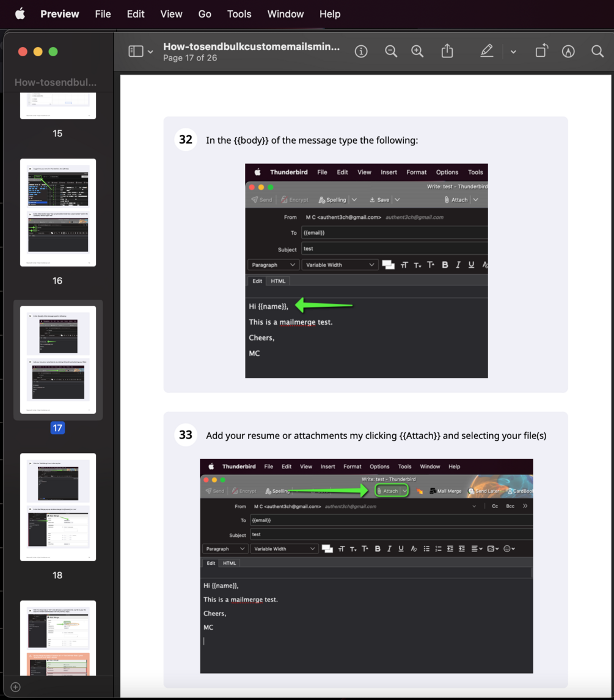The height and width of the screenshot is (700, 614).
Task: Click the zoom out magnifier icon
Action: 391,51
